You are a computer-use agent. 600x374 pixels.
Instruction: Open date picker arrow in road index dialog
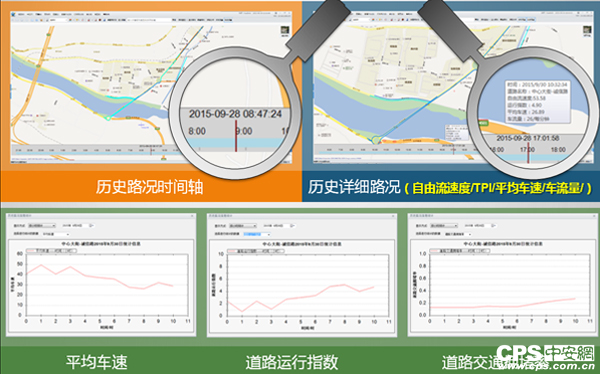(292, 226)
